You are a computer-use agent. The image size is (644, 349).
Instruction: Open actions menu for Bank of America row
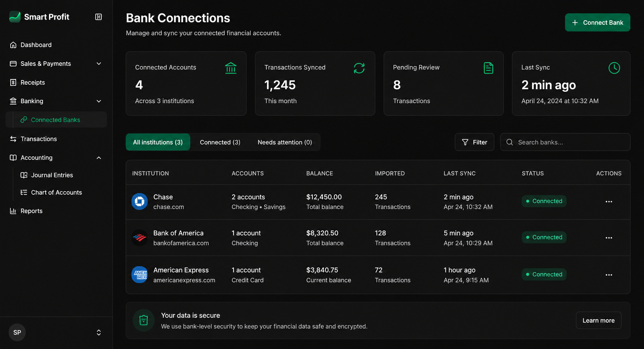pos(609,238)
